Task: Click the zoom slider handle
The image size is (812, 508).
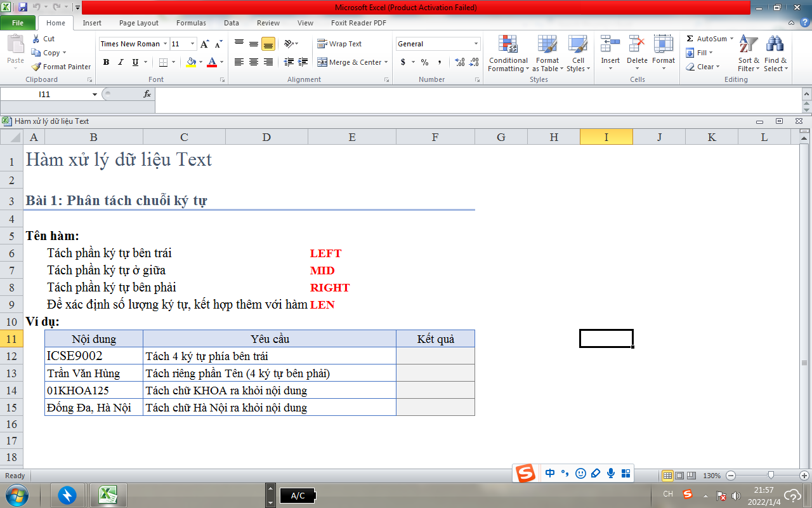Action: [771, 475]
